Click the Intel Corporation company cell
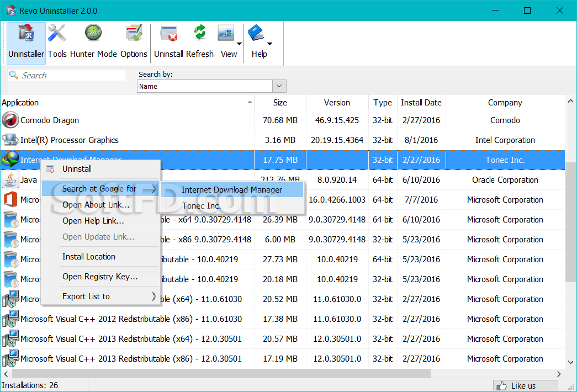Image resolution: width=577 pixels, height=392 pixels. click(x=505, y=140)
